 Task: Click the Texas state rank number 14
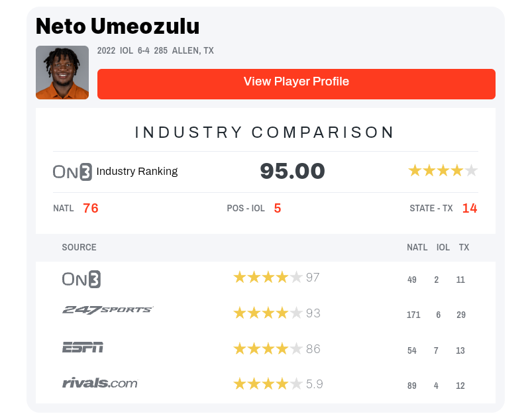pos(470,208)
